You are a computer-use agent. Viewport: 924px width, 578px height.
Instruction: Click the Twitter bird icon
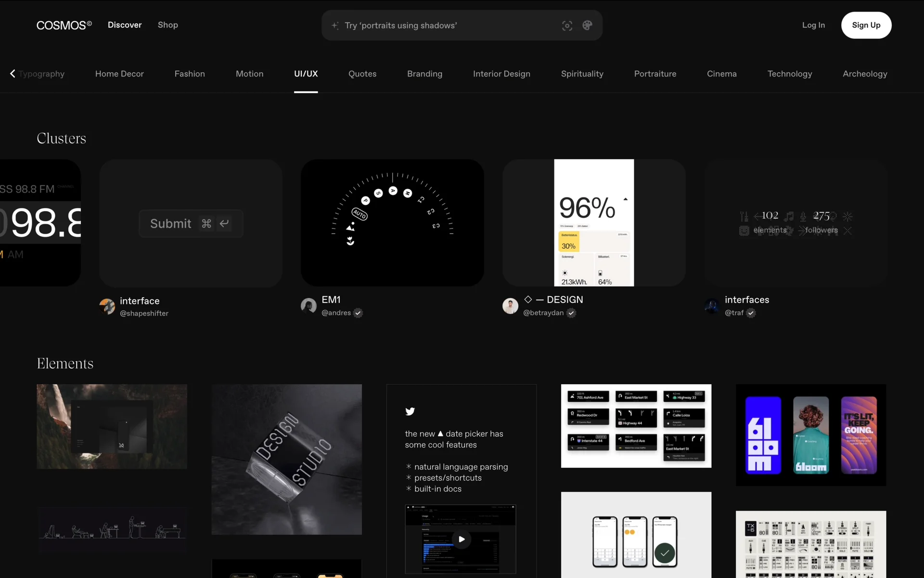click(x=410, y=411)
